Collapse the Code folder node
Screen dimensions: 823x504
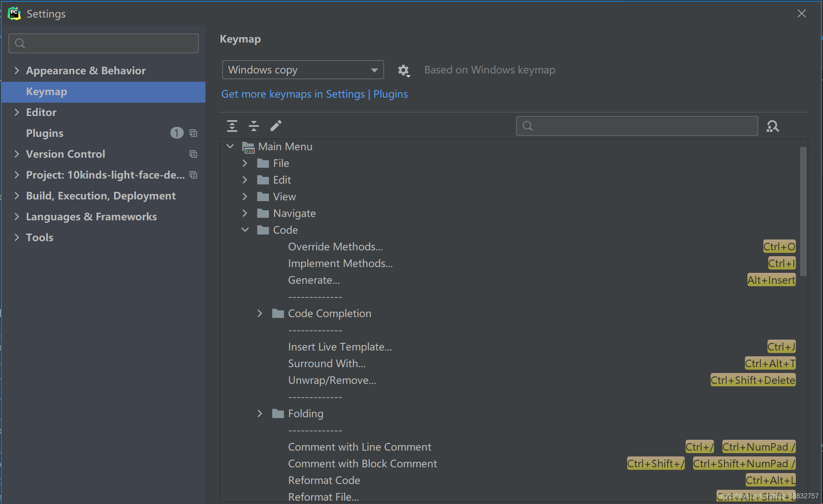click(245, 230)
